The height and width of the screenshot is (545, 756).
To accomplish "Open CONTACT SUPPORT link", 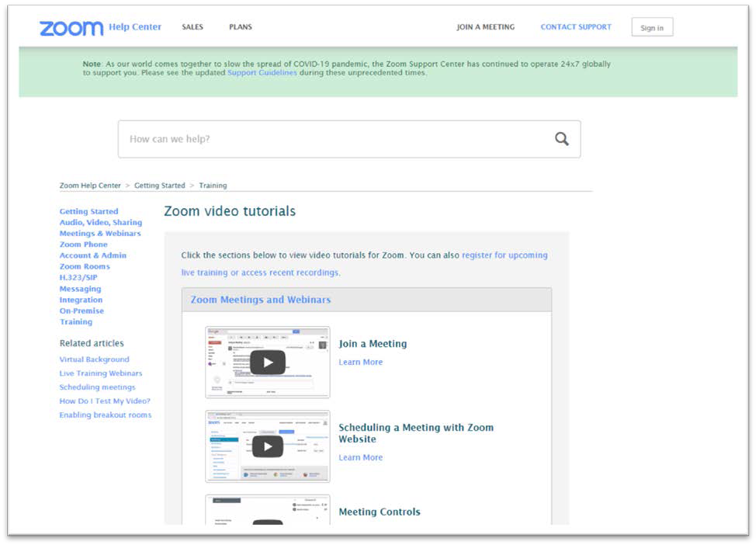I will tap(576, 27).
